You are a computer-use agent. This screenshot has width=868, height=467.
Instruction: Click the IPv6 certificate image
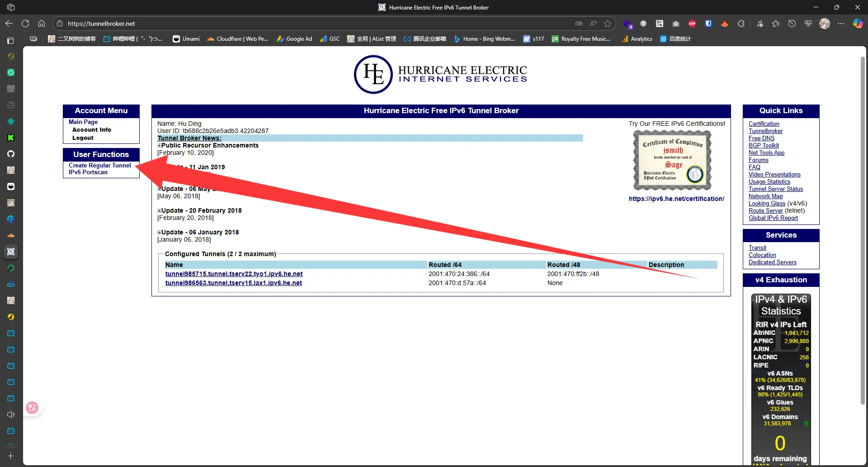672,160
